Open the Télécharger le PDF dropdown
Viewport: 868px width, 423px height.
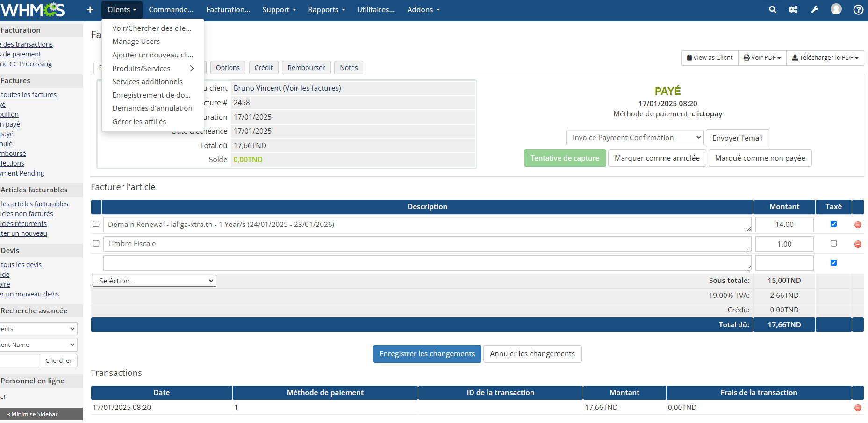pyautogui.click(x=825, y=58)
